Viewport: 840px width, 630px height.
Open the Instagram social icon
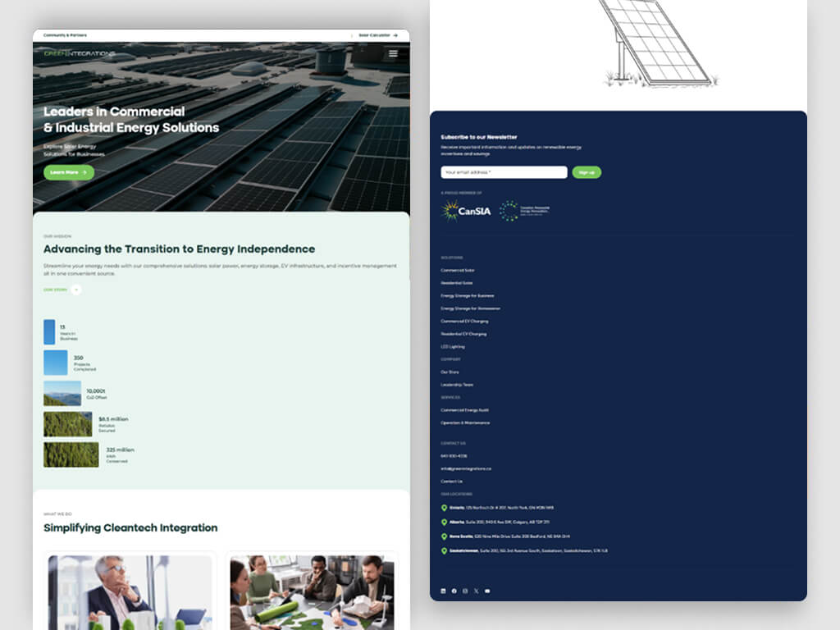[x=465, y=591]
